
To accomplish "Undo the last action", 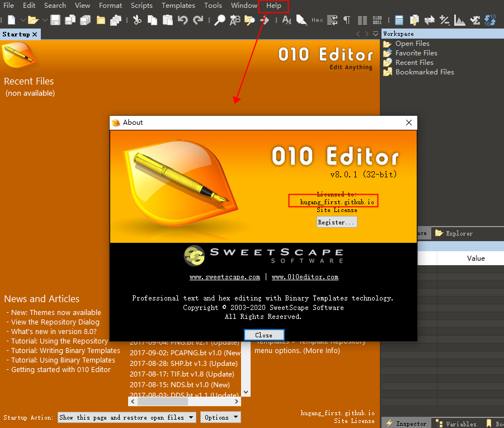I will (x=183, y=20).
